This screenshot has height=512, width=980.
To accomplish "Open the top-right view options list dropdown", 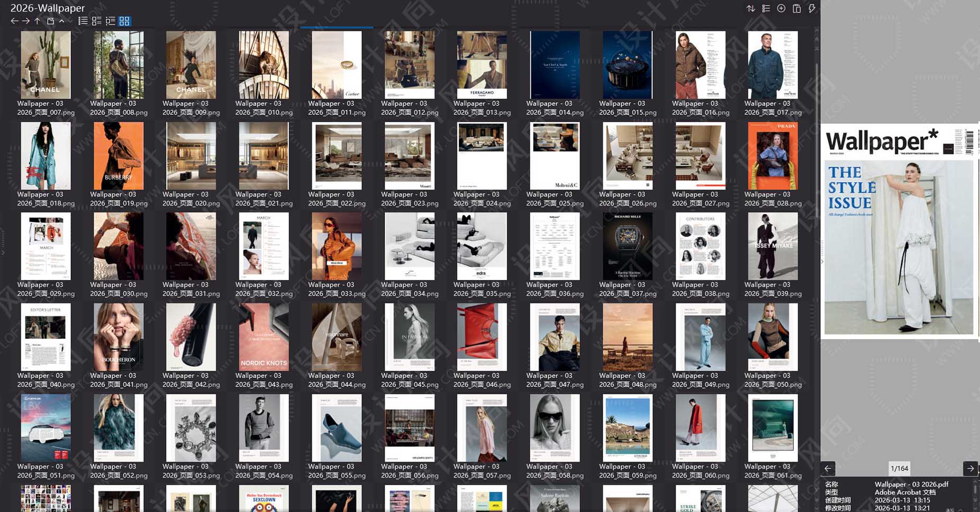I will coord(765,8).
